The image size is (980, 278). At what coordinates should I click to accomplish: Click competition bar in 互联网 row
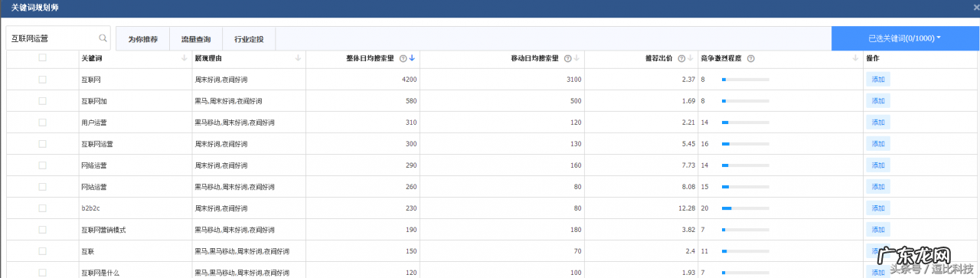coord(745,79)
